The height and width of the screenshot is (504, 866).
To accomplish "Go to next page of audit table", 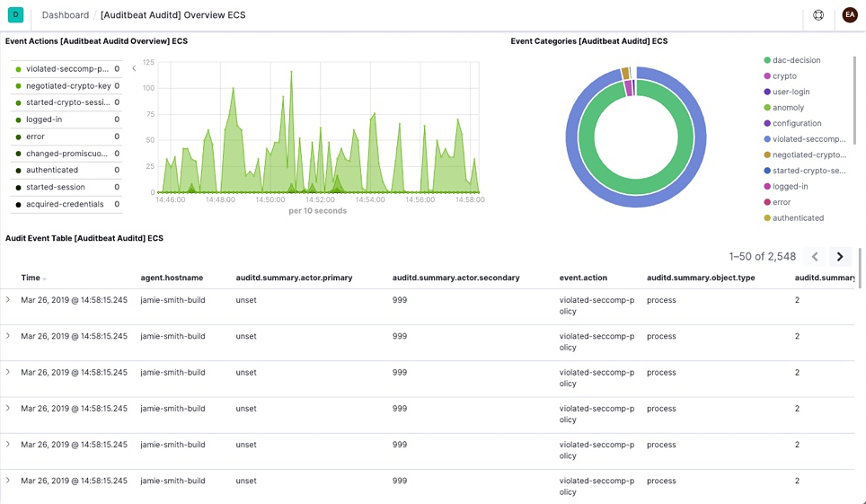I will pyautogui.click(x=840, y=257).
